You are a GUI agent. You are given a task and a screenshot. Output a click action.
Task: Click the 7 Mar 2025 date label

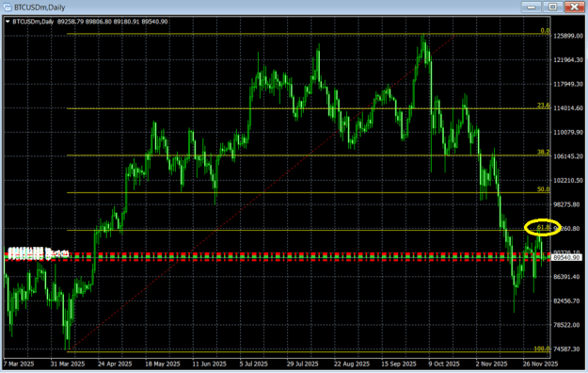tap(19, 364)
